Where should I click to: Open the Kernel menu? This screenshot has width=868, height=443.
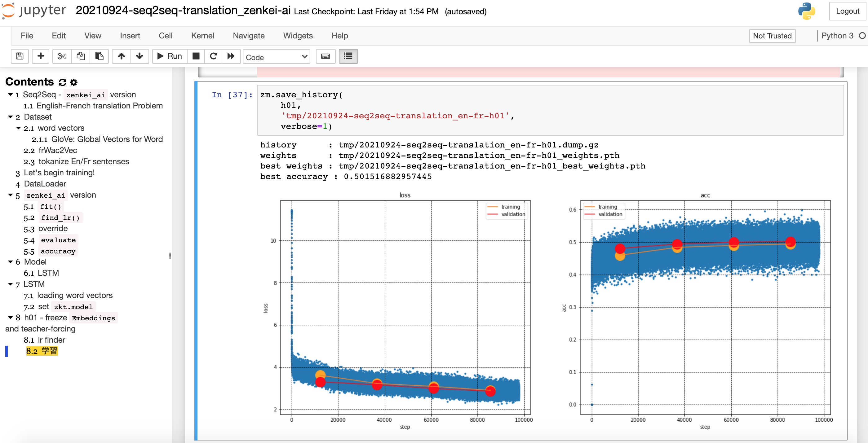pos(202,36)
